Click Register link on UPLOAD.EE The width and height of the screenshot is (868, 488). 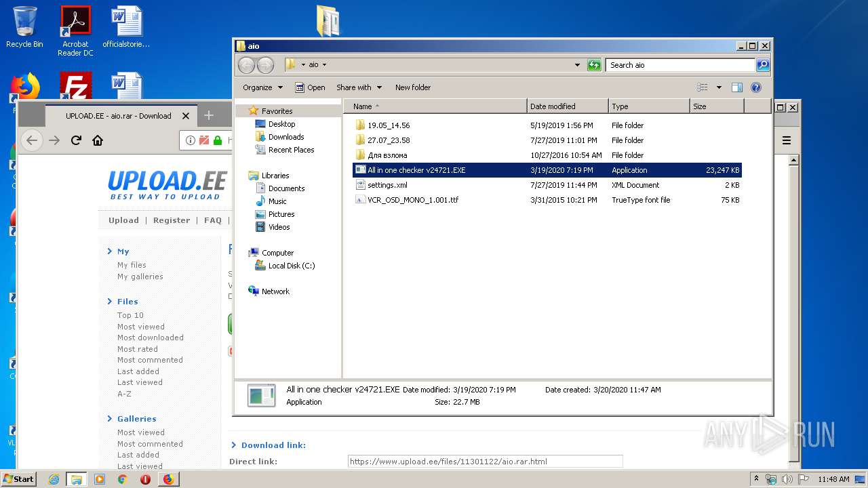pyautogui.click(x=172, y=220)
